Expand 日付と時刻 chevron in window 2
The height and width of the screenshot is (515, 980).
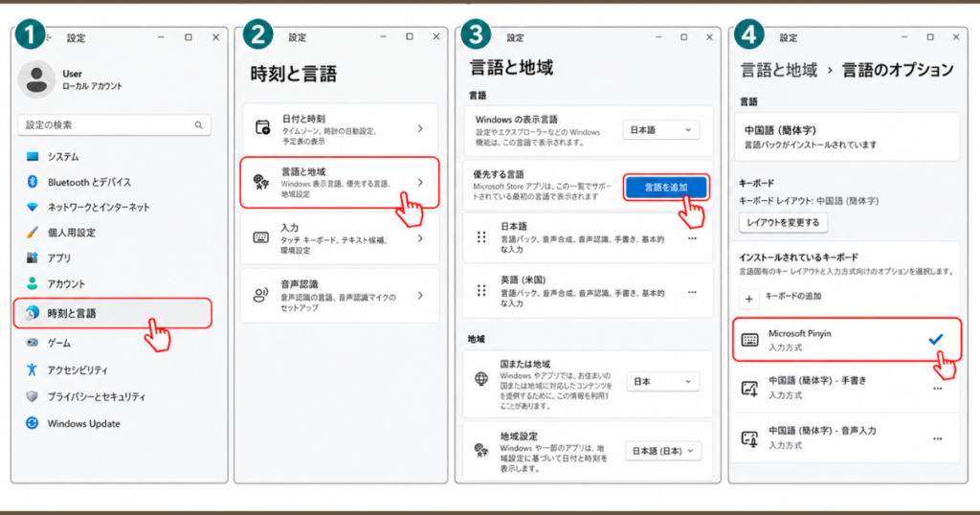coord(420,128)
